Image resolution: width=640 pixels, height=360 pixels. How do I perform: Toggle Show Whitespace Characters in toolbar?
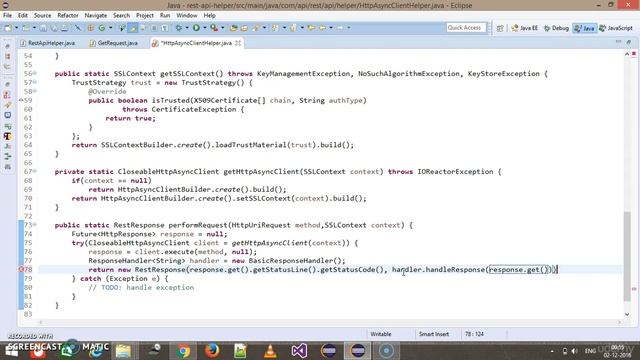tap(164, 28)
